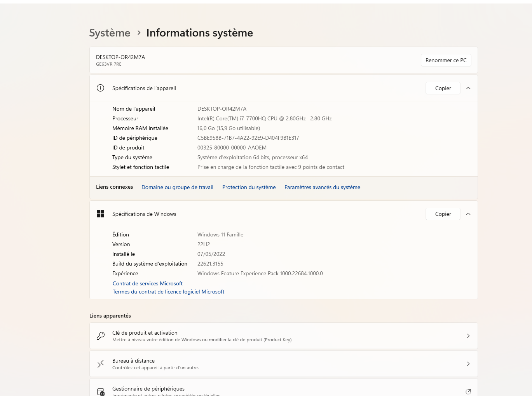Click the external link icon for Gestionnaire de périphériques
532x396 pixels.
(x=468, y=391)
